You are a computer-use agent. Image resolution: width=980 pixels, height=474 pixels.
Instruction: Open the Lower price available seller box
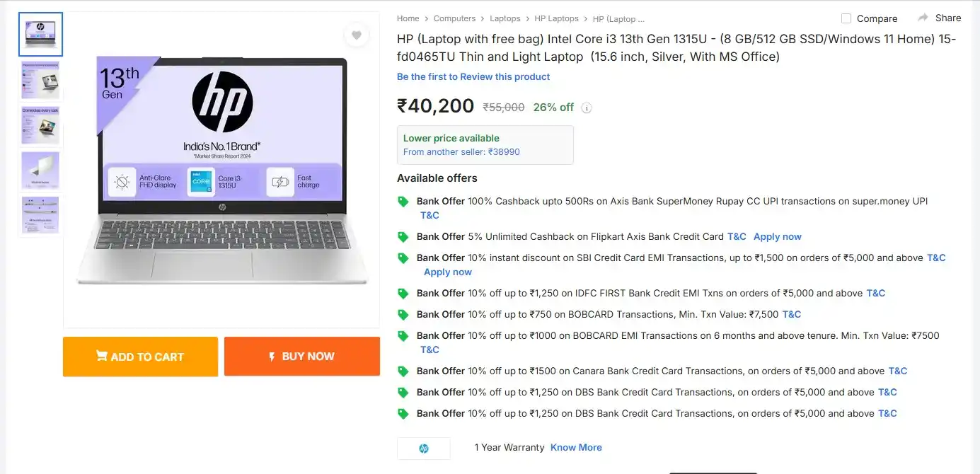pyautogui.click(x=485, y=145)
